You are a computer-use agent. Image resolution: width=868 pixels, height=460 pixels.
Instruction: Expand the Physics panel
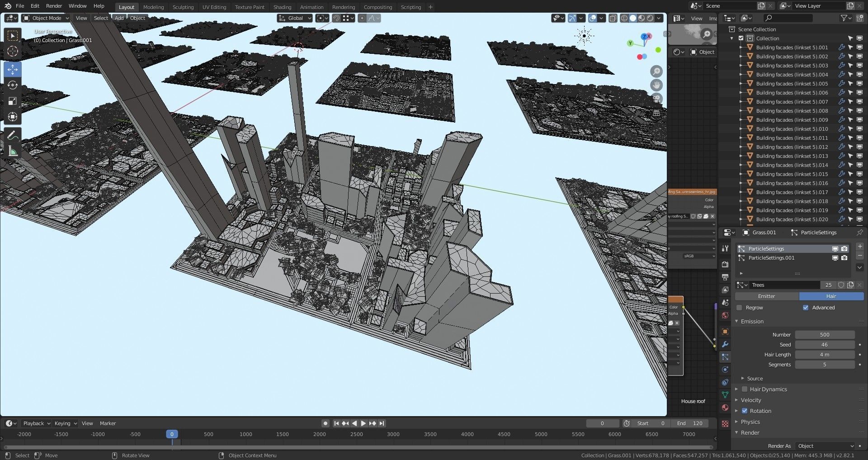point(750,422)
